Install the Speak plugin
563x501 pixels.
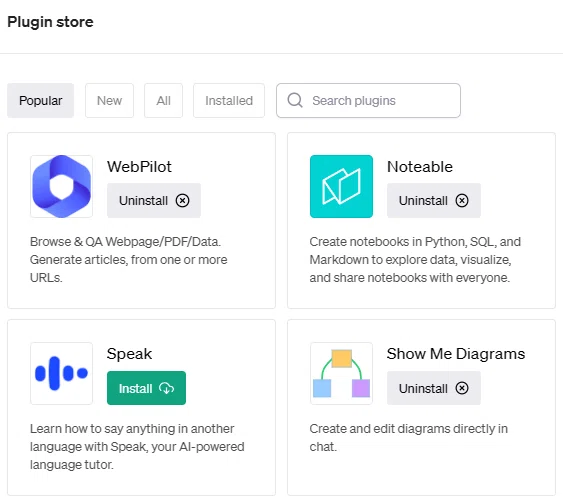(146, 388)
